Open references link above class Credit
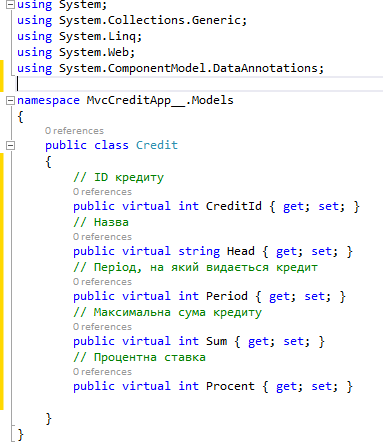This screenshot has height=448, width=383. click(74, 131)
